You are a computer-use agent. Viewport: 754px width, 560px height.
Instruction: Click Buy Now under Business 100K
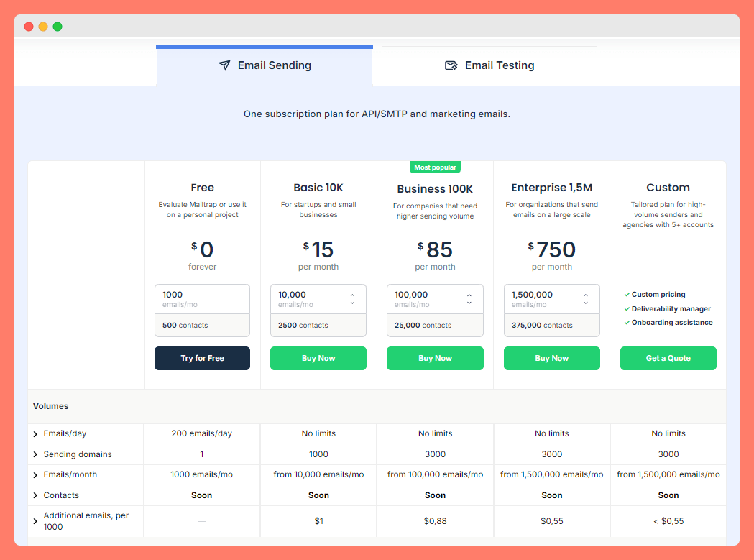point(435,359)
